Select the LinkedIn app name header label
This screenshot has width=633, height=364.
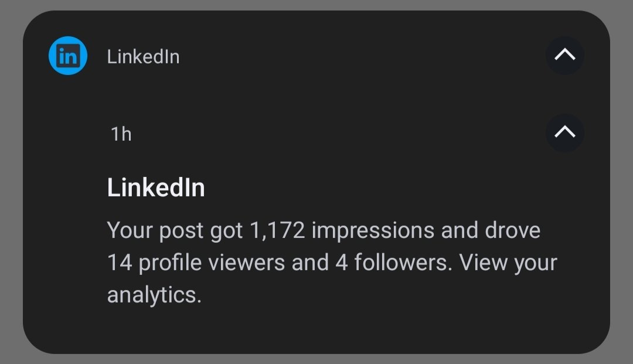point(143,56)
